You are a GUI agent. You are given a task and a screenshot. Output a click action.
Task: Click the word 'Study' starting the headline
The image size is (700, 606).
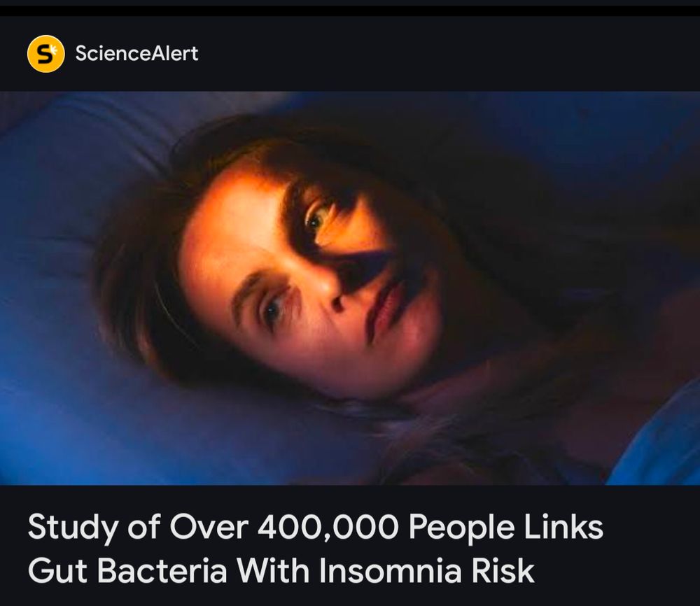[73, 528]
